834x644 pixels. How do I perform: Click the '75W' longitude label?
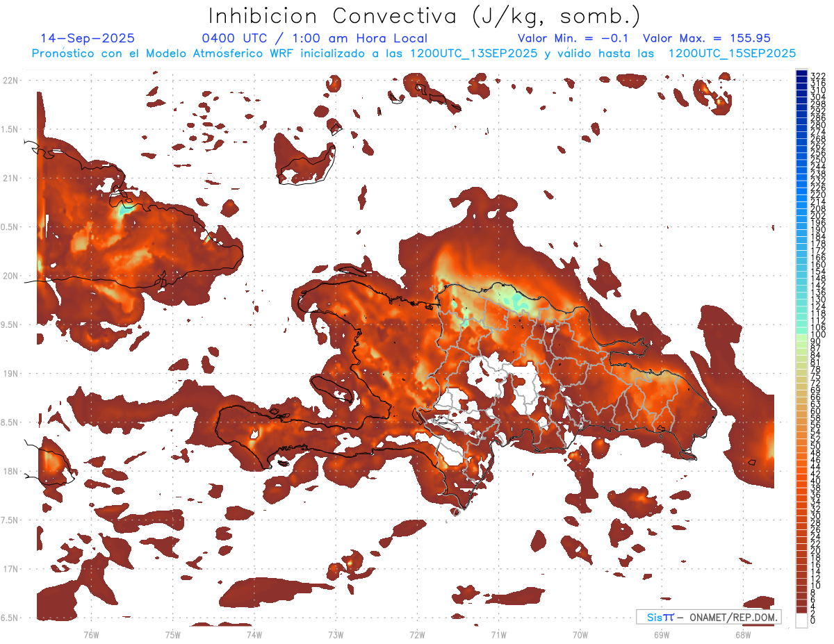tap(173, 634)
